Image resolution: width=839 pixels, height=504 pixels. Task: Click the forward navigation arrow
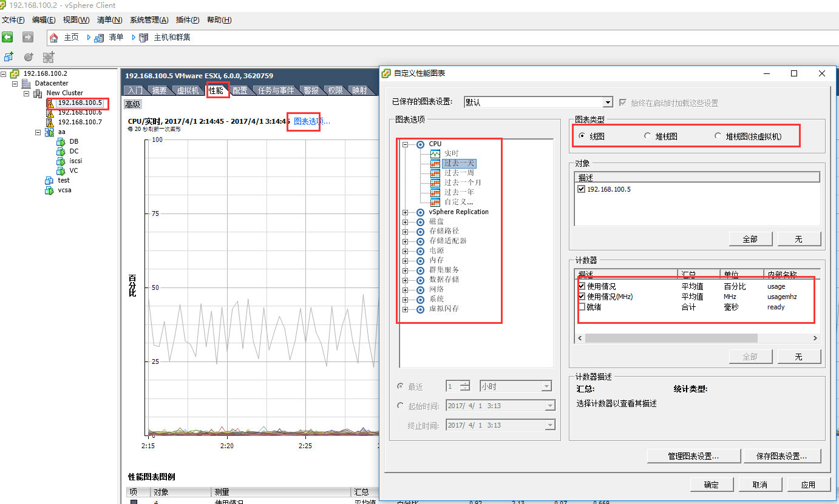(x=27, y=37)
